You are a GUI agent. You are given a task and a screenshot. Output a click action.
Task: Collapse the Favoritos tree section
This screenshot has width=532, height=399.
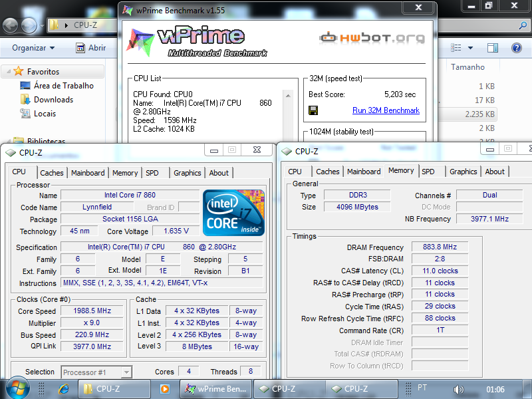pos(9,72)
